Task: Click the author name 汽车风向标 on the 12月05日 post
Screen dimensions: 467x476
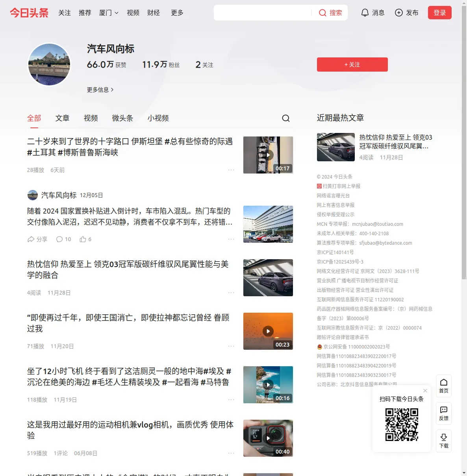Action: 59,195
